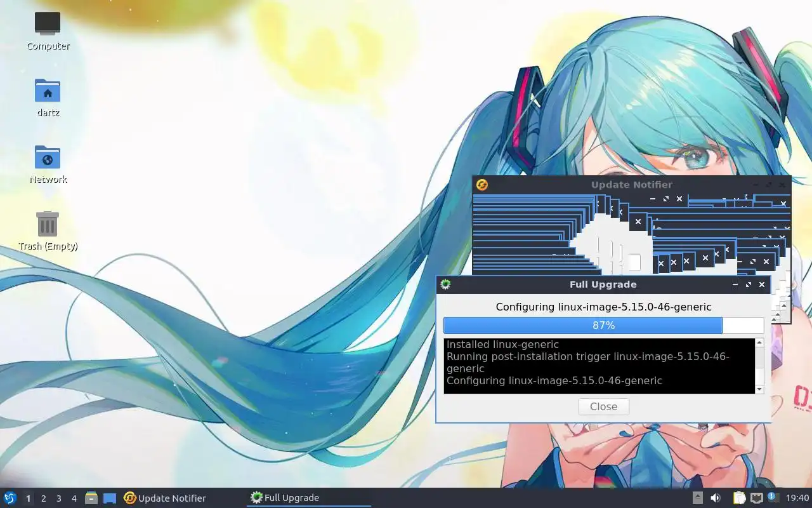Click the Update Notifier window title bar
This screenshot has width=812, height=508.
[631, 185]
